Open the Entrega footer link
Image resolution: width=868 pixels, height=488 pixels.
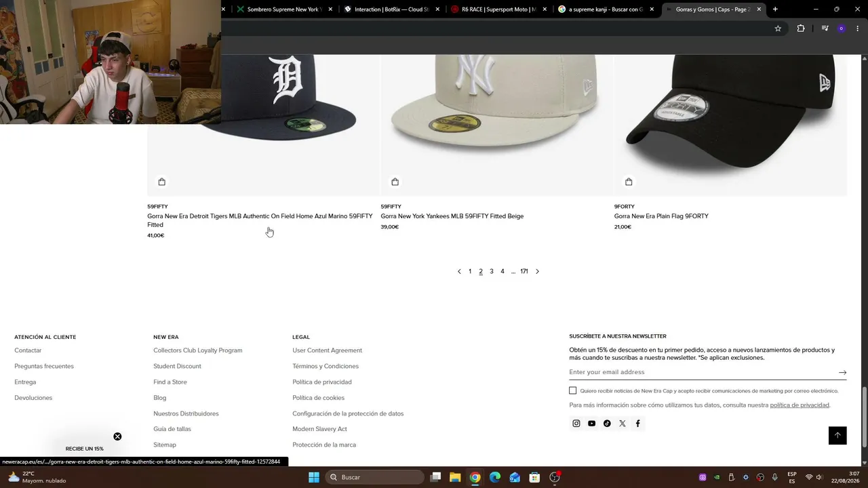(x=25, y=382)
